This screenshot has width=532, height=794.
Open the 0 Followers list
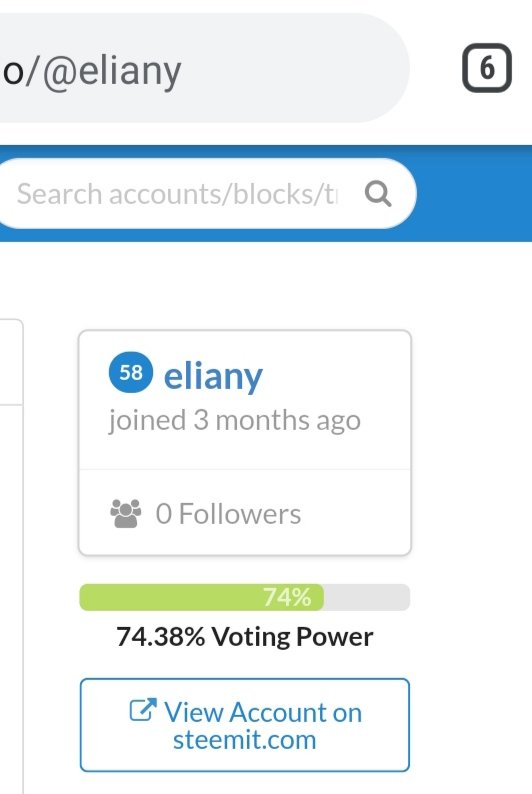point(228,513)
